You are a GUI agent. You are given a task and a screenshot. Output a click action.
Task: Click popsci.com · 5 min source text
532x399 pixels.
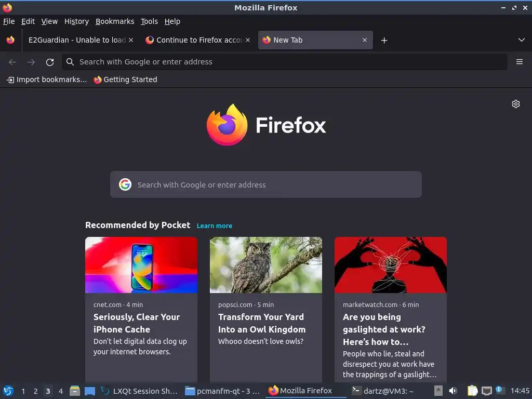(246, 304)
